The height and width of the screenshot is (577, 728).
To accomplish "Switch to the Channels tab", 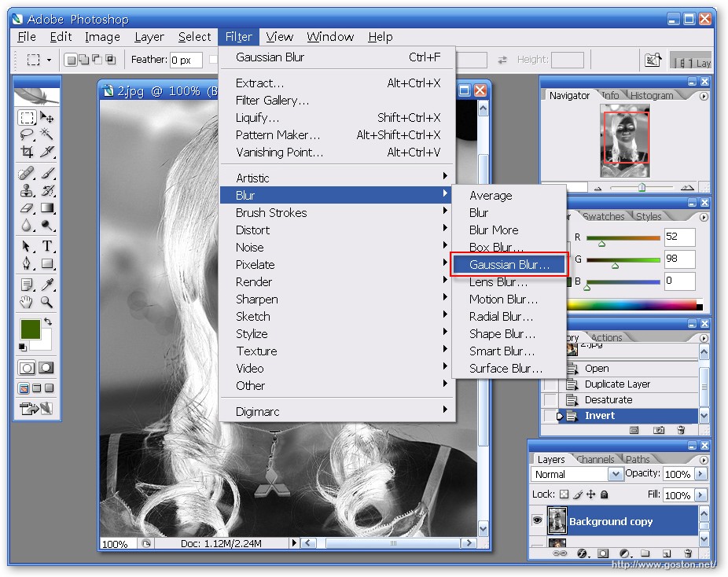I will tap(595, 459).
